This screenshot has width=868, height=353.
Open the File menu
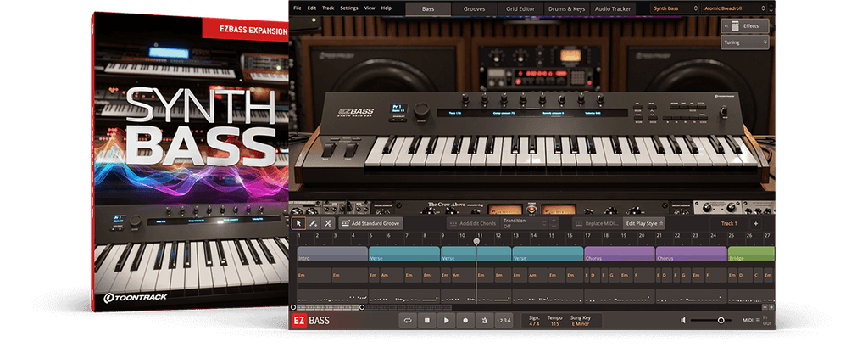[298, 8]
